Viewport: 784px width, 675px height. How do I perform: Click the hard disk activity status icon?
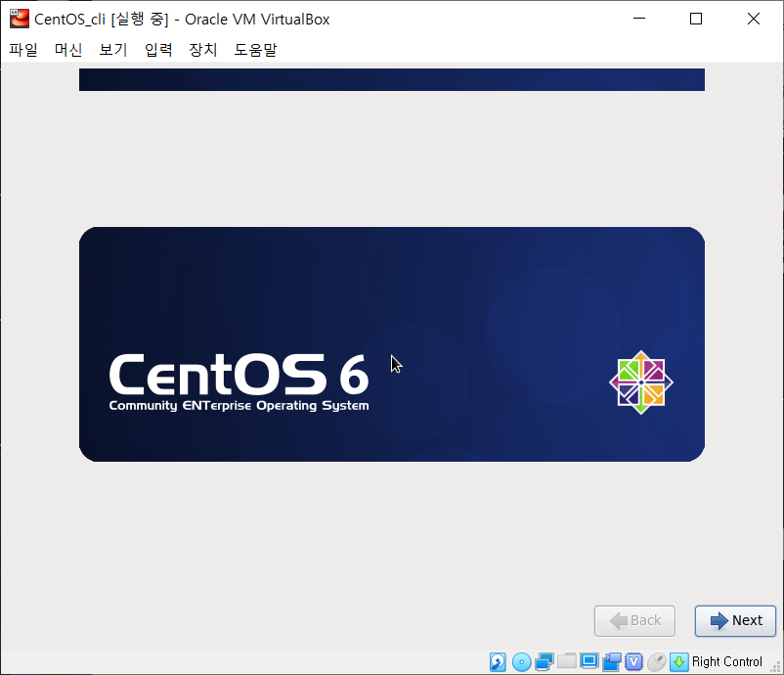pos(498,662)
